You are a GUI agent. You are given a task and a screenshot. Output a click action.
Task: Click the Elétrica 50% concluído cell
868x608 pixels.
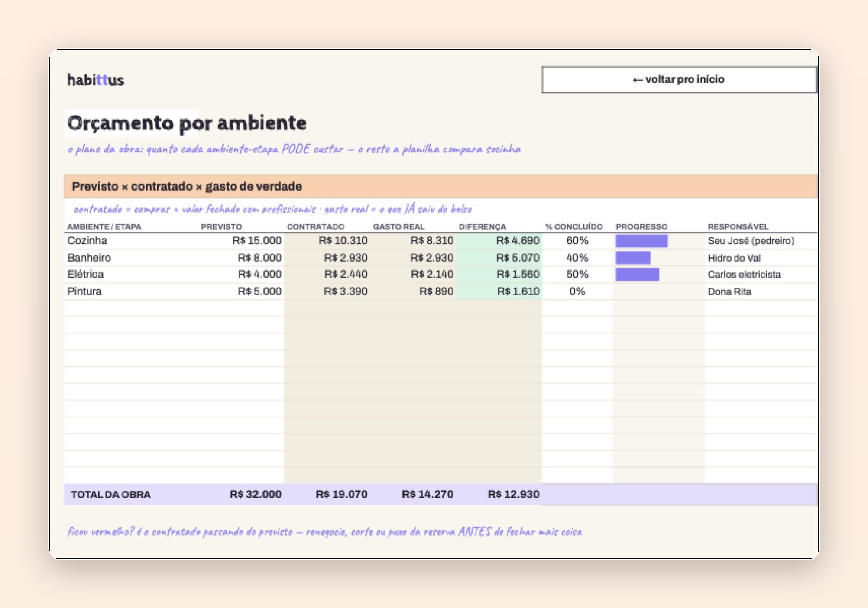(577, 275)
